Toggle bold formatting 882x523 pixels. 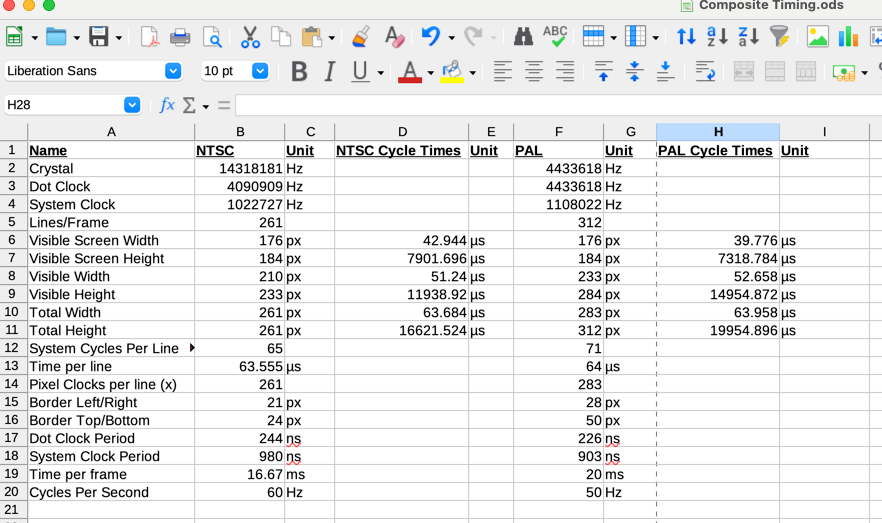(298, 71)
